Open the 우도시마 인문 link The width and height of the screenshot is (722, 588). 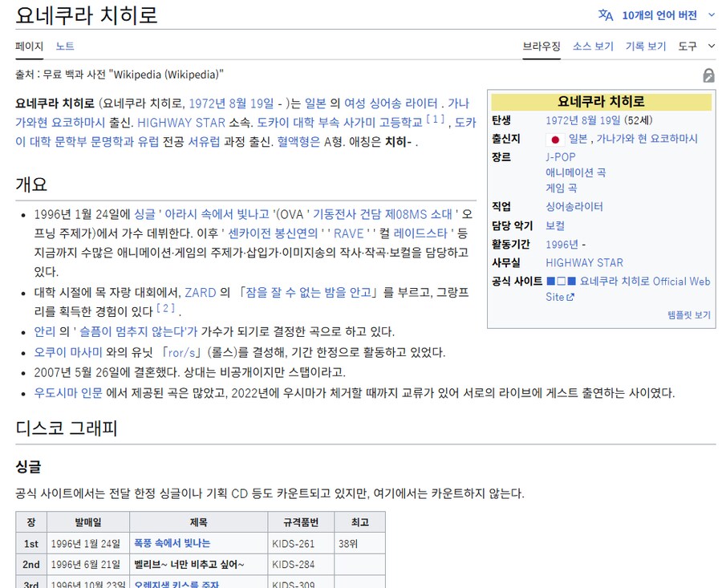[x=68, y=393]
